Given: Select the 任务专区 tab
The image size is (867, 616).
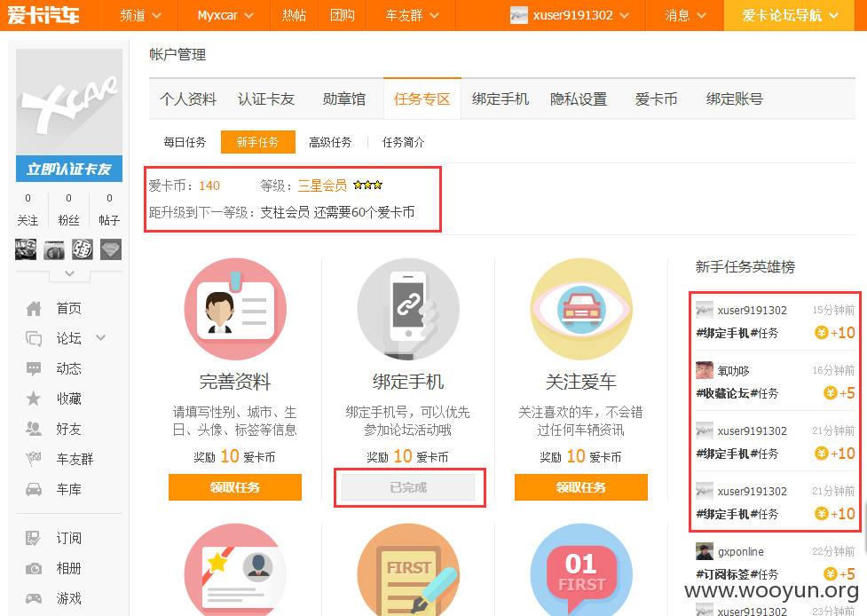Looking at the screenshot, I should coord(422,99).
